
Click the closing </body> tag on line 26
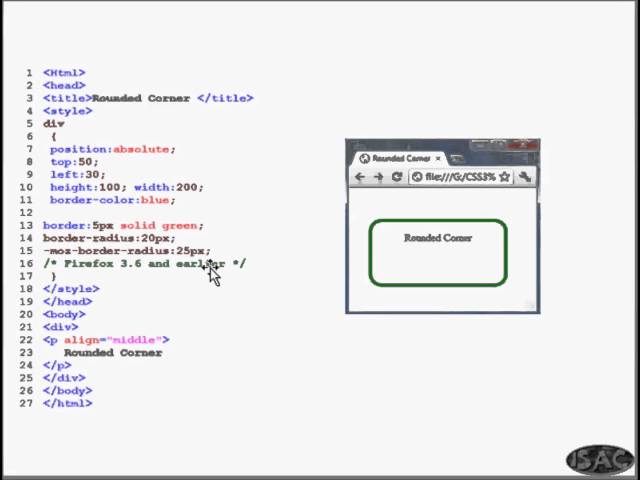pyautogui.click(x=68, y=391)
